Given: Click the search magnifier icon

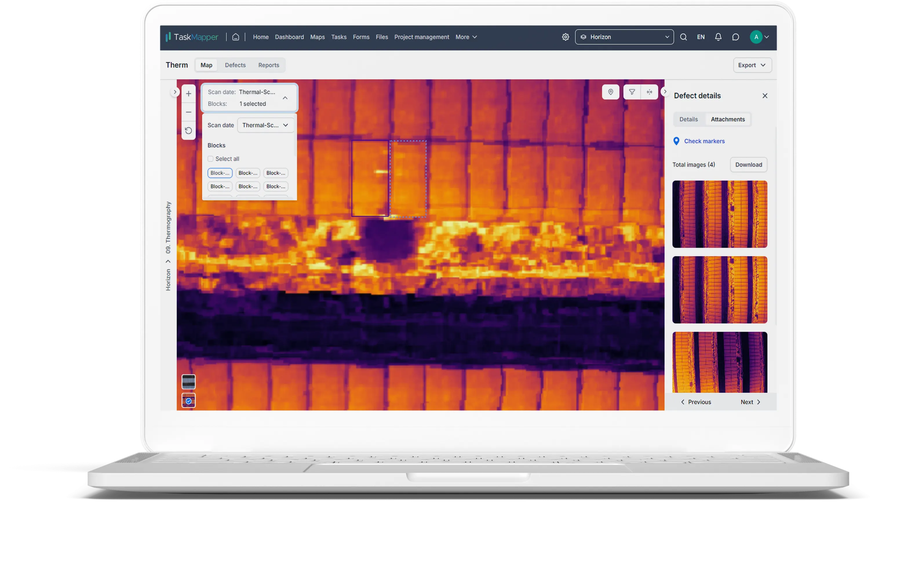Looking at the screenshot, I should [x=683, y=37].
